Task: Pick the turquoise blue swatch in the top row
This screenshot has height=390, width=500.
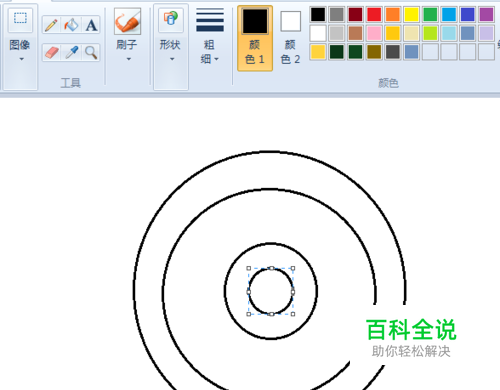Action: coord(449,14)
